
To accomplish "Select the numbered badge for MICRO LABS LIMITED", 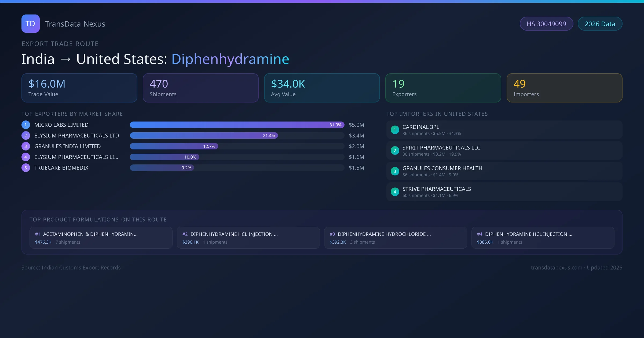I will click(x=25, y=125).
